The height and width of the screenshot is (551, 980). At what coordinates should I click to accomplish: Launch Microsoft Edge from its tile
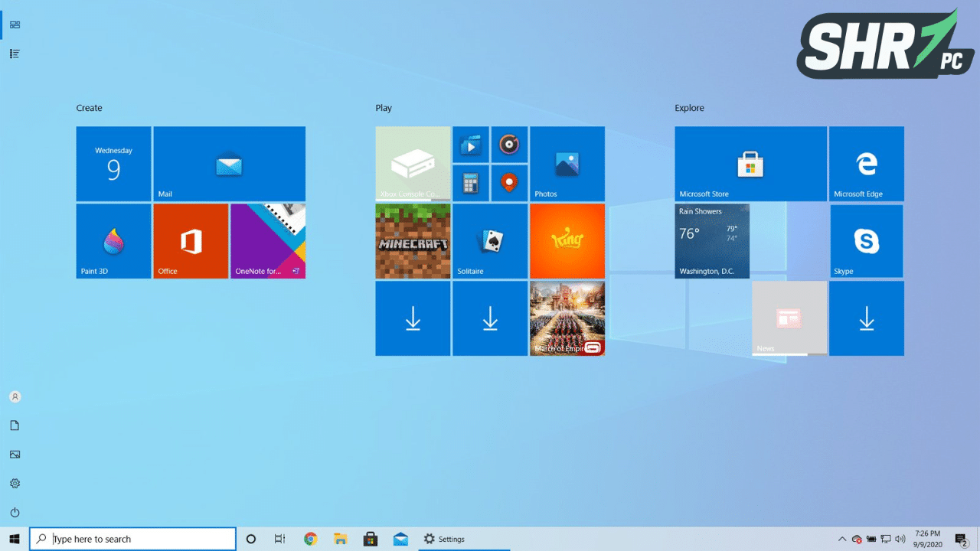pyautogui.click(x=867, y=164)
